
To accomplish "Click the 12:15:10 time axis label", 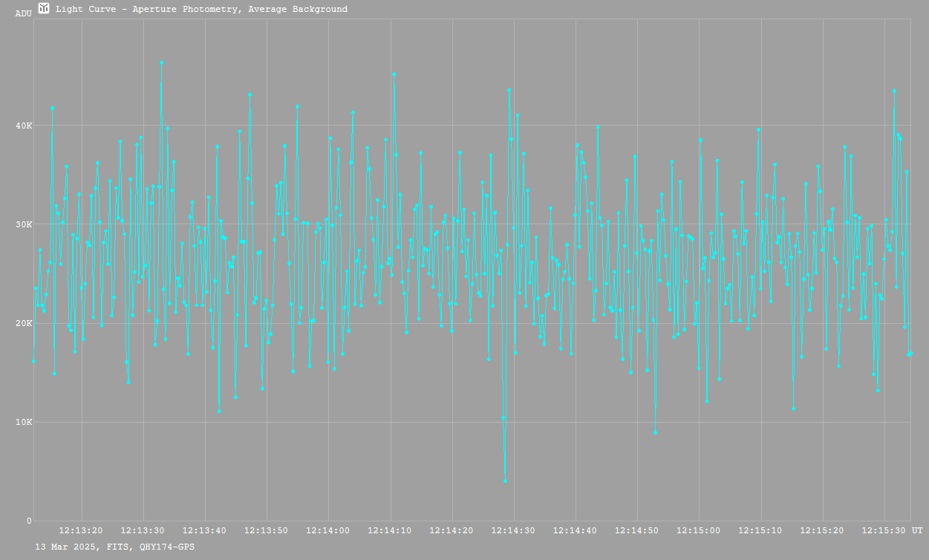I will click(760, 530).
